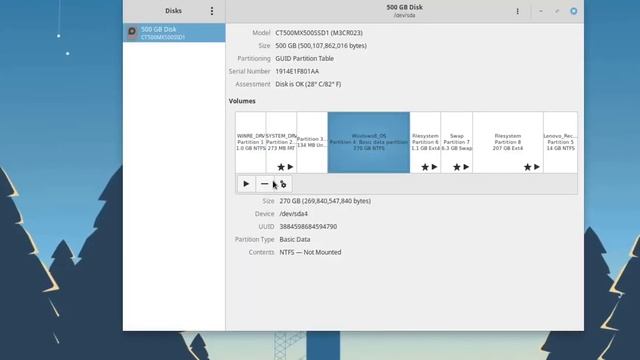The image size is (640, 360).
Task: Select 500 GB Disk in device list
Action: (x=174, y=33)
